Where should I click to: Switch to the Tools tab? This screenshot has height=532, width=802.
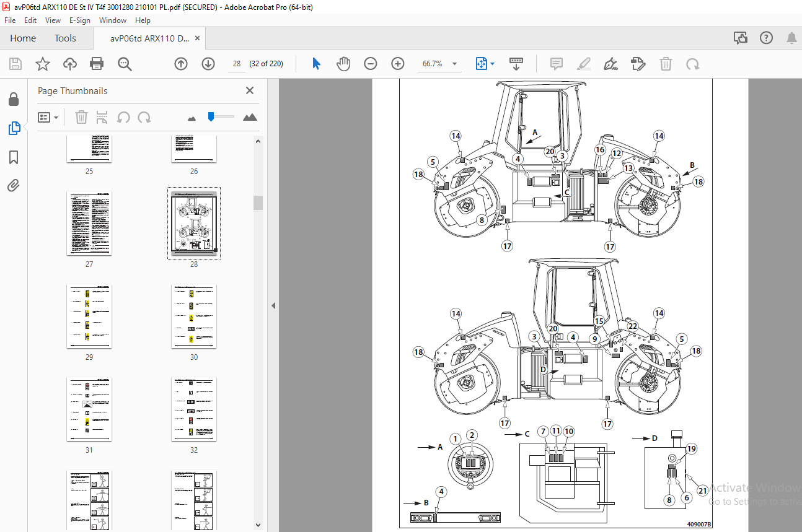tap(65, 38)
